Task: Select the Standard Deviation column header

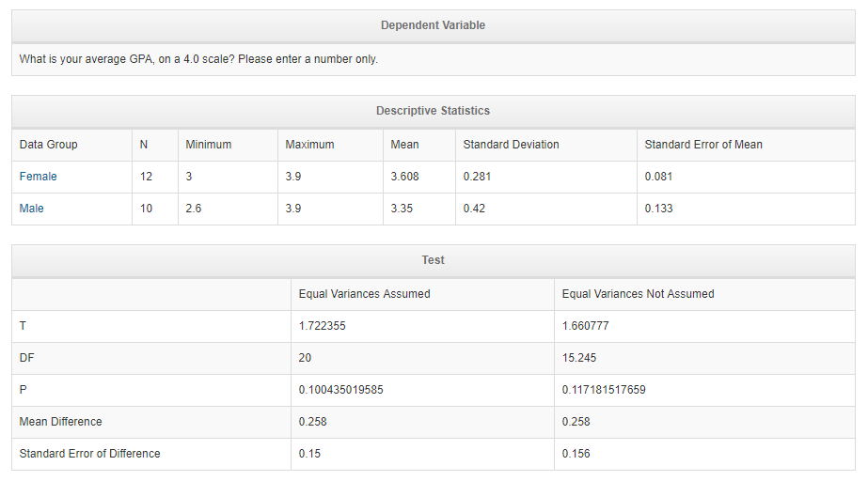Action: [545, 145]
